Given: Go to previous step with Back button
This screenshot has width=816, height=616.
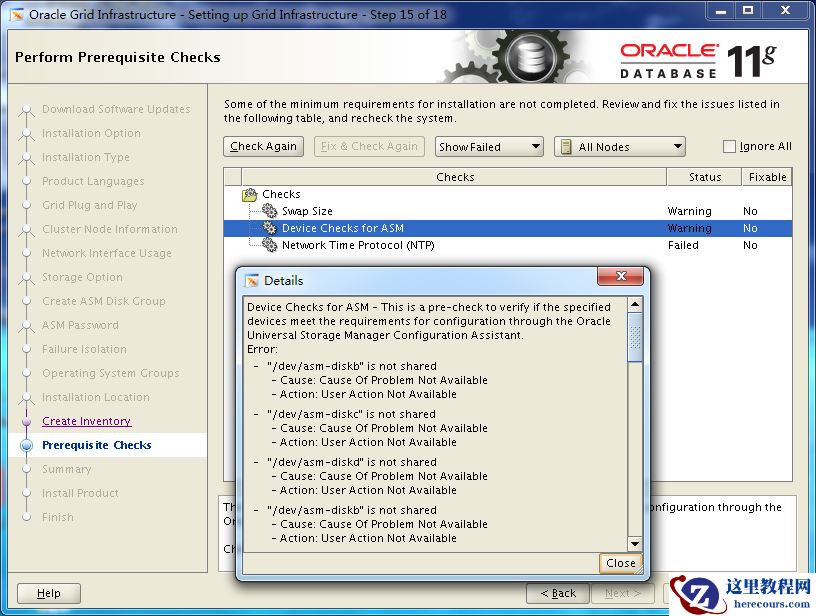Looking at the screenshot, I should coord(558,593).
